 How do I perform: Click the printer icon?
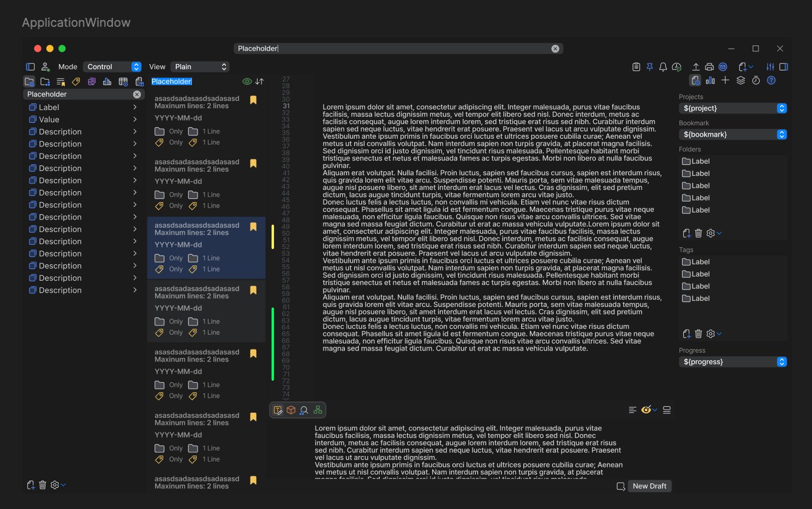pos(709,67)
